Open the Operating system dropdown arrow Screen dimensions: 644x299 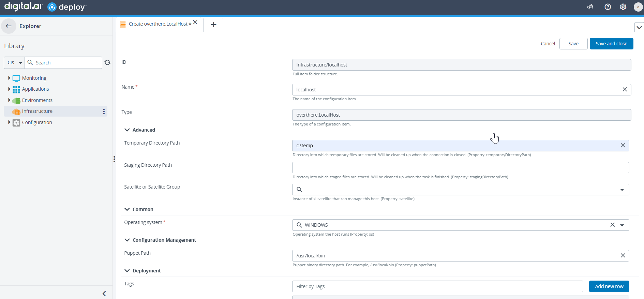pyautogui.click(x=622, y=225)
